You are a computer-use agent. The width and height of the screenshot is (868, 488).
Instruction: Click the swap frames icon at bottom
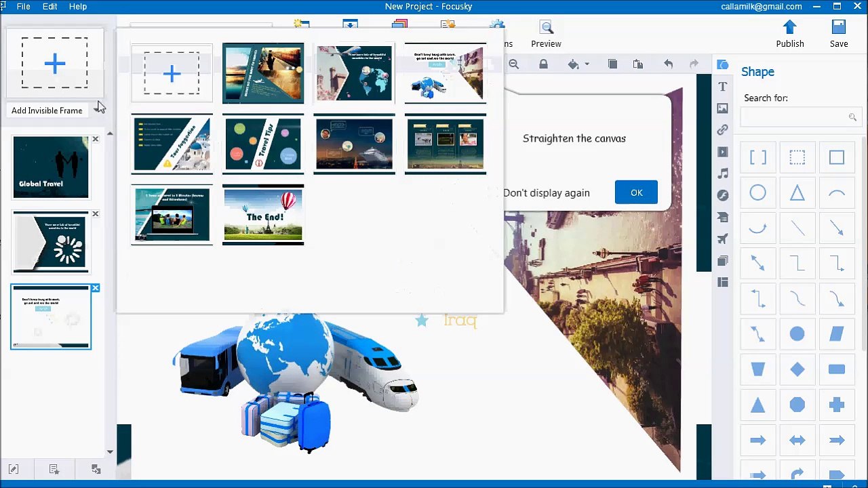tap(96, 469)
